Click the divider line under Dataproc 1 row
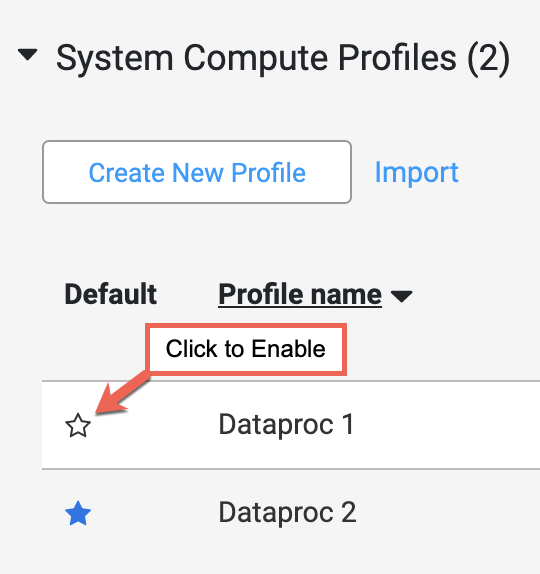The width and height of the screenshot is (540, 574). point(291,469)
